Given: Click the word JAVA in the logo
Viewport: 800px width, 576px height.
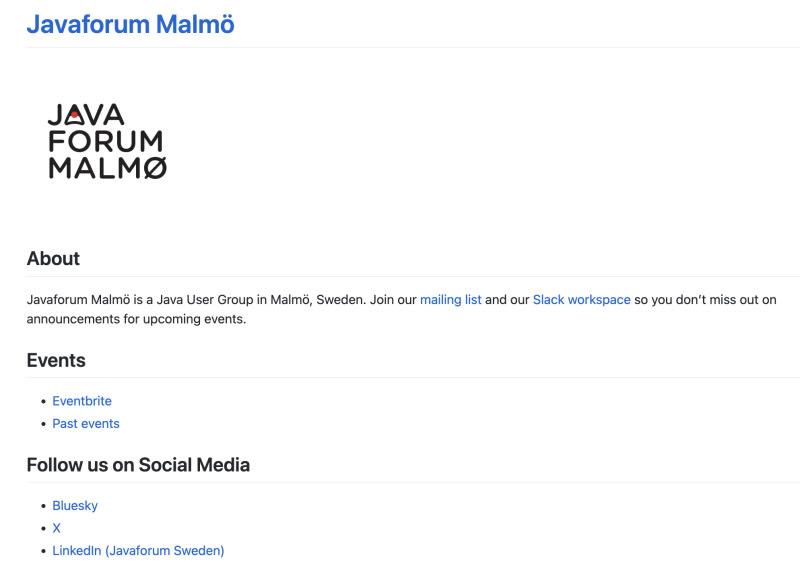Looking at the screenshot, I should (87, 115).
